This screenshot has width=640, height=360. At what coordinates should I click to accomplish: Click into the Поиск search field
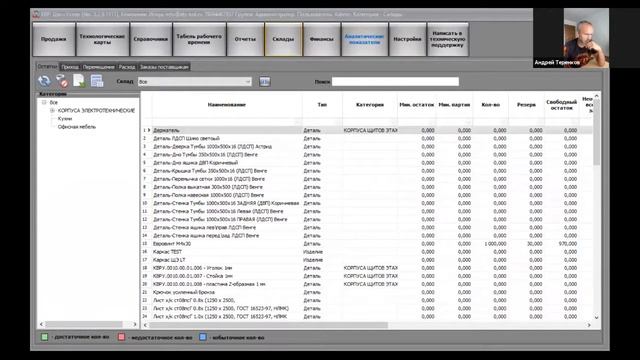click(x=395, y=82)
